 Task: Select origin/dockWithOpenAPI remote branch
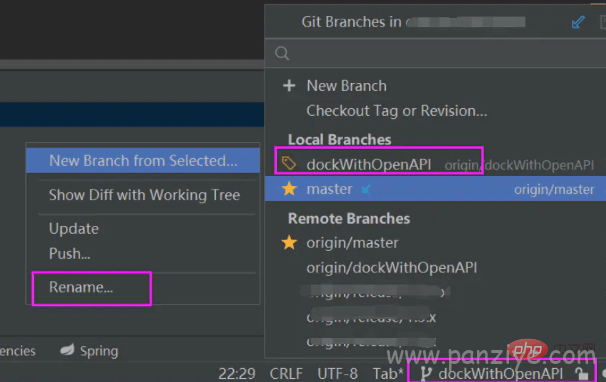coord(392,268)
